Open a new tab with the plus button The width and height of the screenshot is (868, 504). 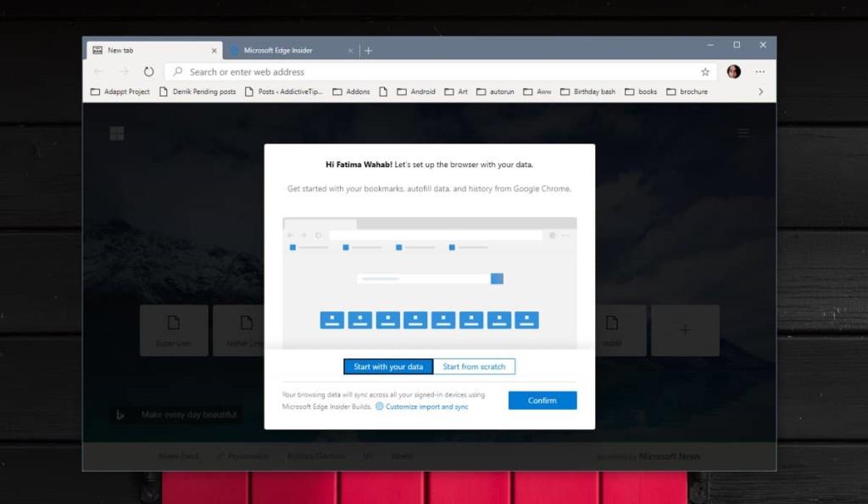[367, 50]
